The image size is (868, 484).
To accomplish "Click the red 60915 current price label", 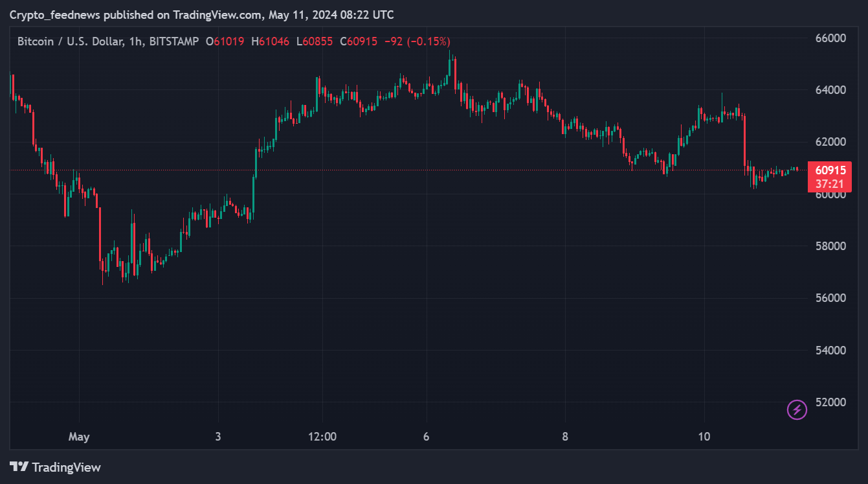I will (x=830, y=170).
